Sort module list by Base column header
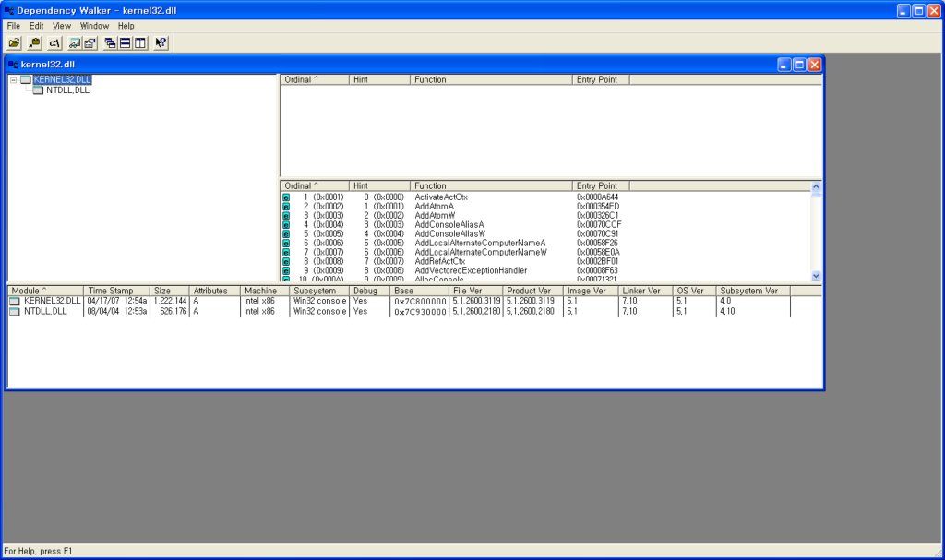 (419, 291)
